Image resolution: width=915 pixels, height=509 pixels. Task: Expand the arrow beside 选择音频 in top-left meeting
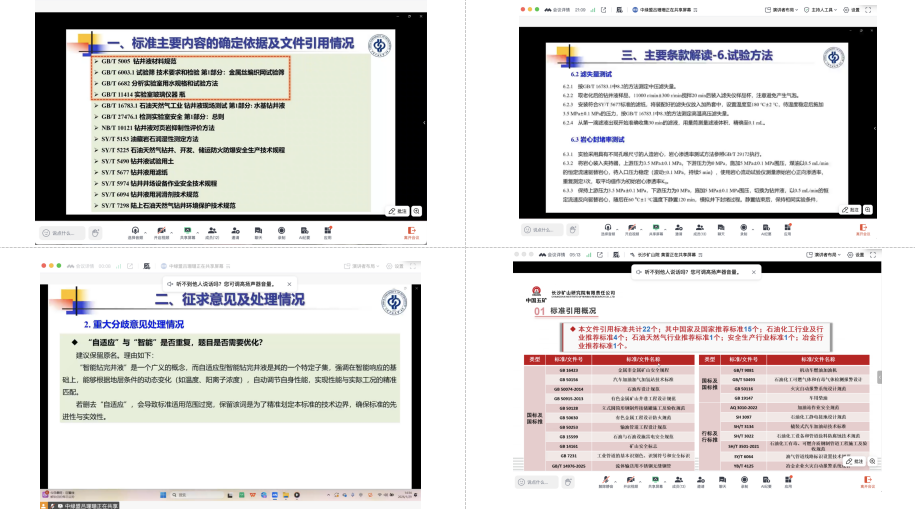(144, 229)
